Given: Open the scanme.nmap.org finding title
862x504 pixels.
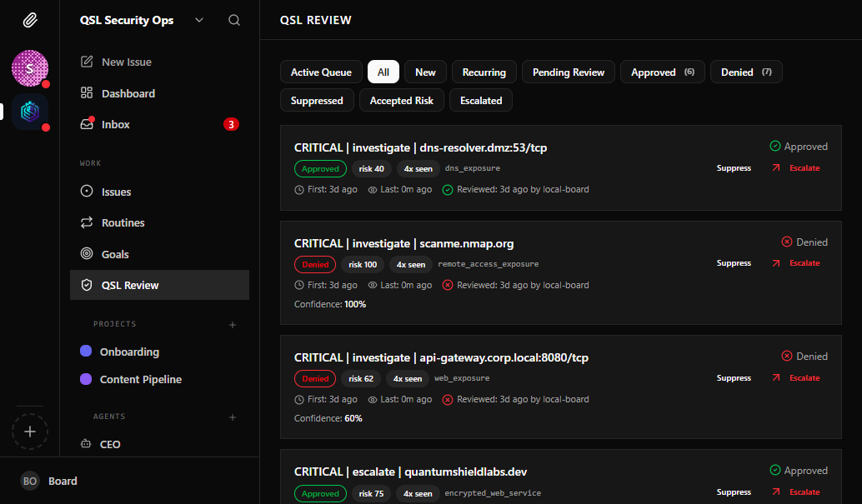Looking at the screenshot, I should pyautogui.click(x=404, y=243).
